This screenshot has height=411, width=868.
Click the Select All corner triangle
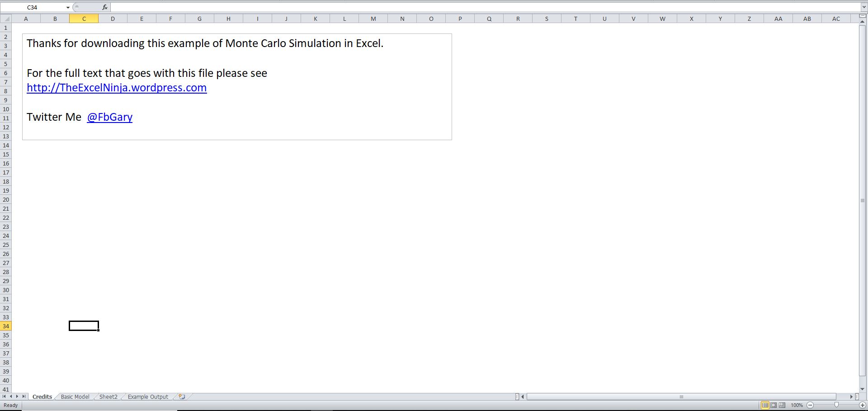tap(5, 19)
